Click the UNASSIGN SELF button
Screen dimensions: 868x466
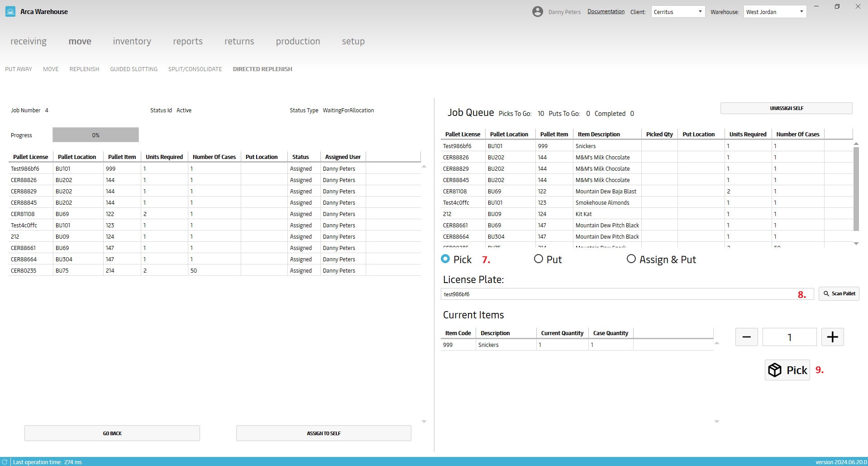tap(786, 108)
